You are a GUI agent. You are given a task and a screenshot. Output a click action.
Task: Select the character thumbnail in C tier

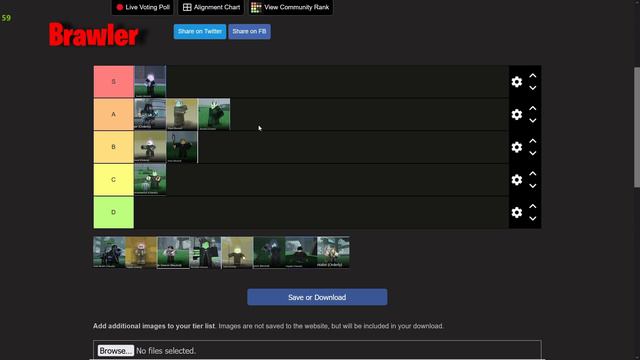150,180
